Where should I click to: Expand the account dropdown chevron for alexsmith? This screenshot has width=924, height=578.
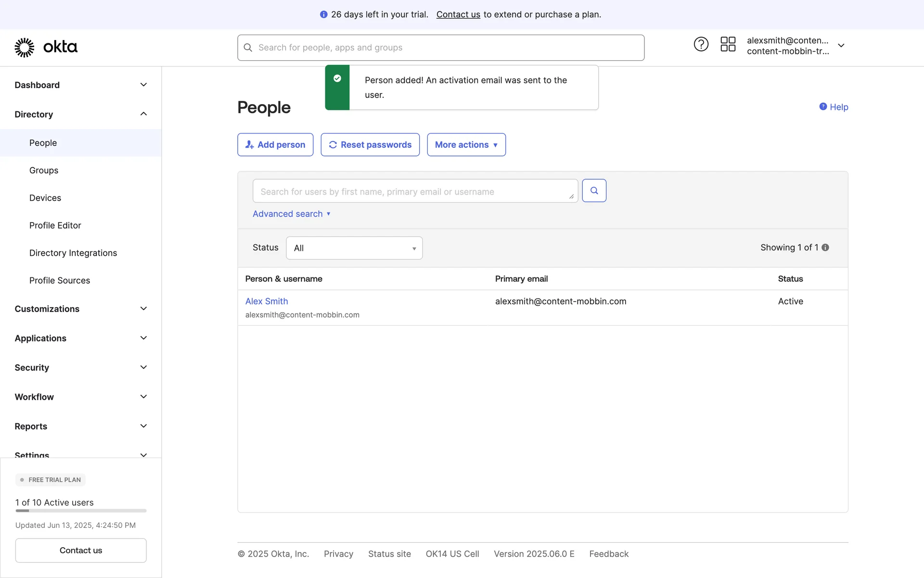(841, 46)
